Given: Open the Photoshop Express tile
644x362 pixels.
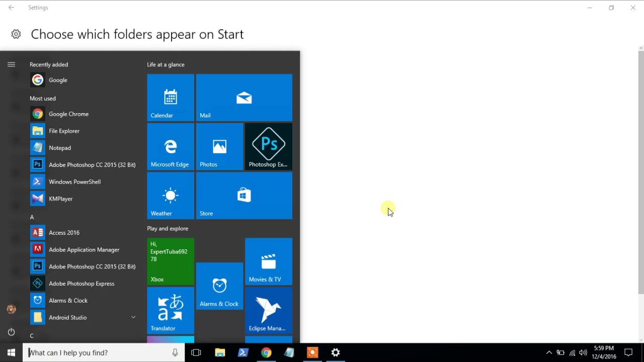Looking at the screenshot, I should click(x=269, y=146).
